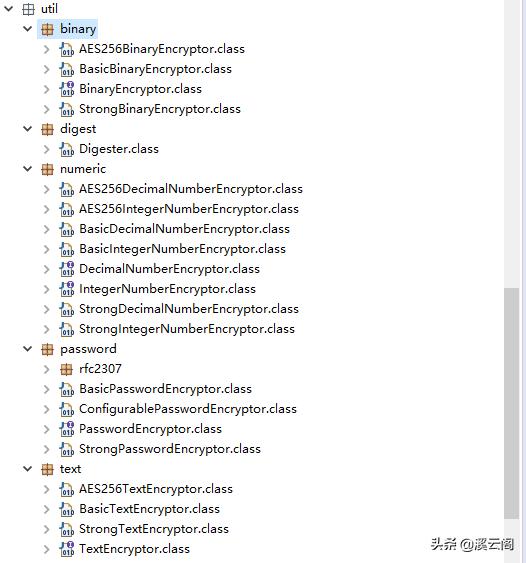Screen dimensions: 526x563
Task: Click the StrongDecimalNumberEncryptor.class file icon
Action: pyautogui.click(x=67, y=310)
